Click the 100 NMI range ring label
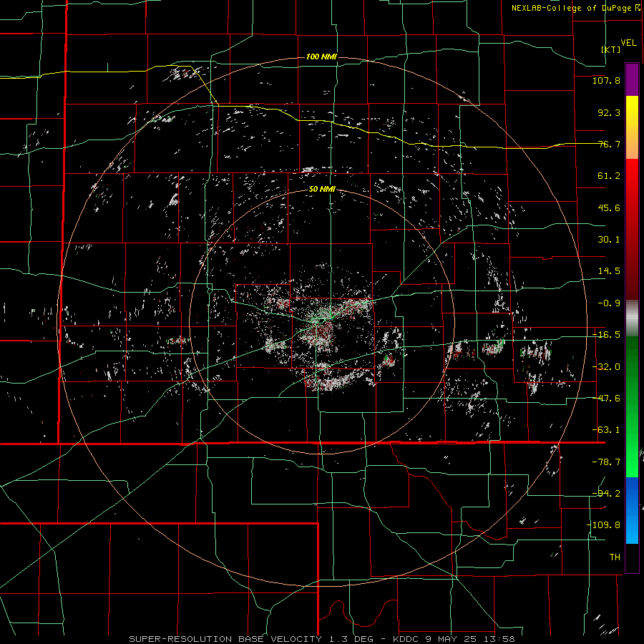 (x=321, y=57)
